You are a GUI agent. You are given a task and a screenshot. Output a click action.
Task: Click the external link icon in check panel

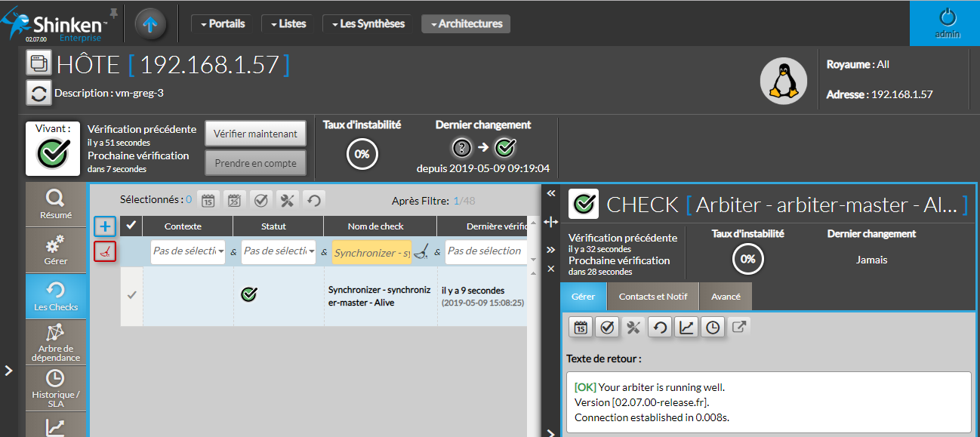tap(741, 327)
